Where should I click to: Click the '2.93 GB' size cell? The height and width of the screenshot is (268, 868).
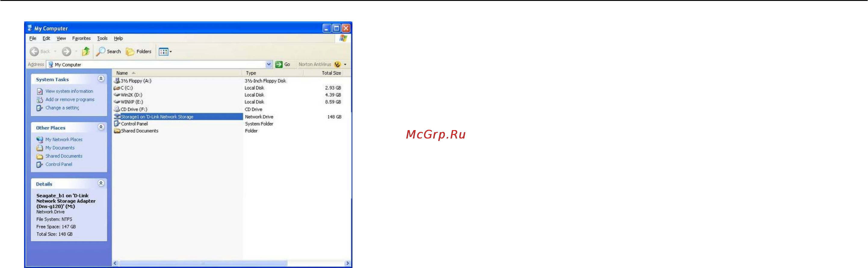coord(333,88)
